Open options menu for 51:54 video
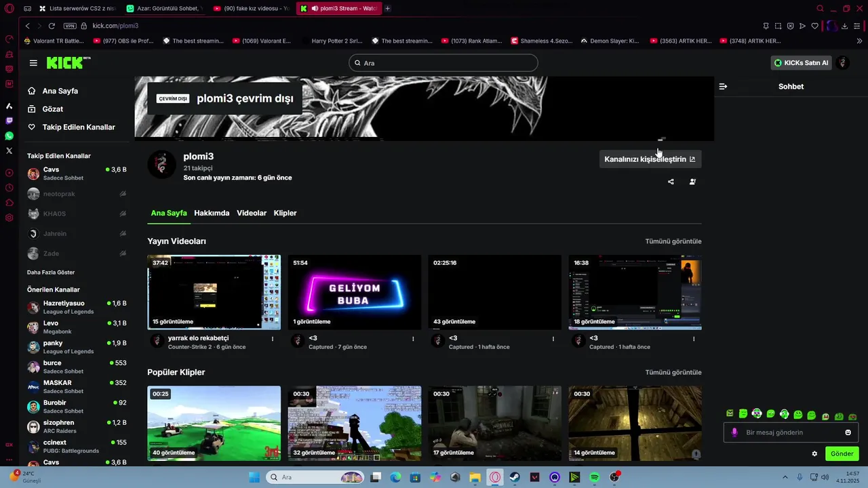The width and height of the screenshot is (868, 488). tap(413, 338)
